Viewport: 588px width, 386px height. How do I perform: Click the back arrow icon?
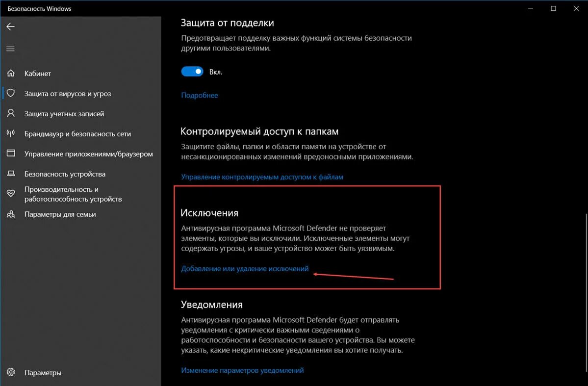[10, 26]
